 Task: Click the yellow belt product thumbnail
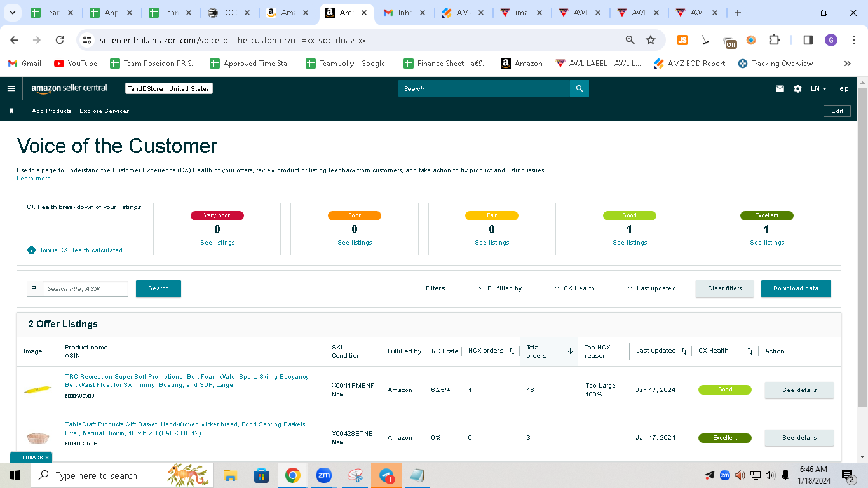(37, 389)
